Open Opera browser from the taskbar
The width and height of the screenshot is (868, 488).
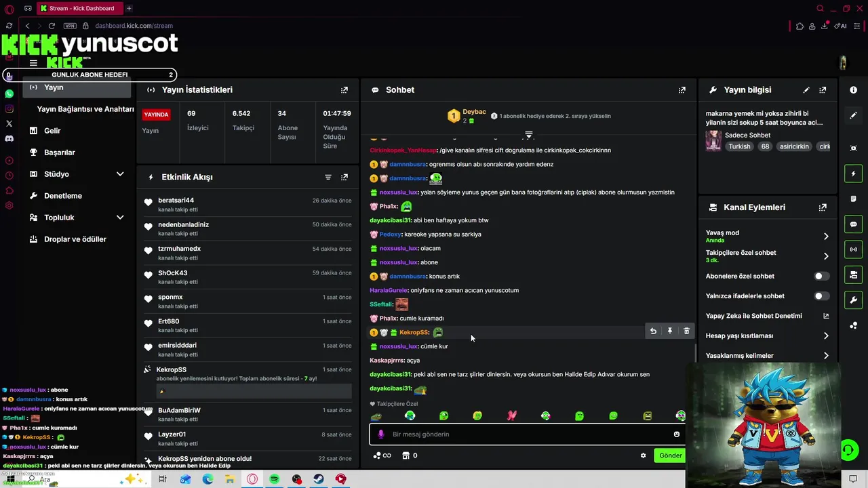click(x=252, y=479)
